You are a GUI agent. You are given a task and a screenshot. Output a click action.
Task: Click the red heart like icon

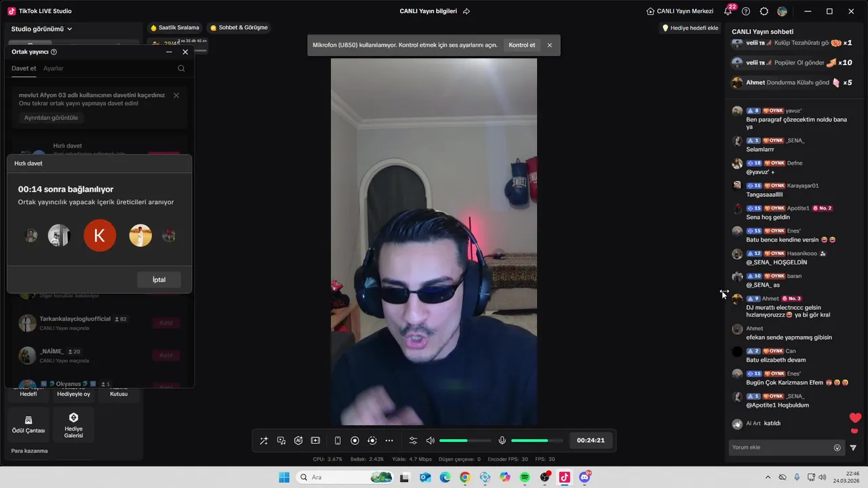click(x=855, y=418)
